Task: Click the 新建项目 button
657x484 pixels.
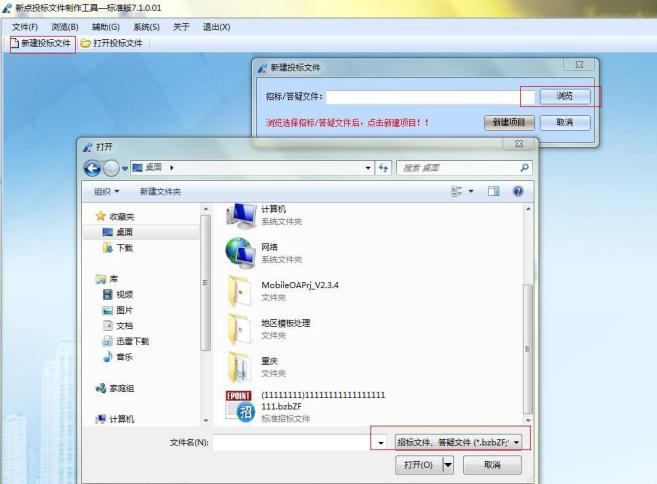Action: [509, 122]
